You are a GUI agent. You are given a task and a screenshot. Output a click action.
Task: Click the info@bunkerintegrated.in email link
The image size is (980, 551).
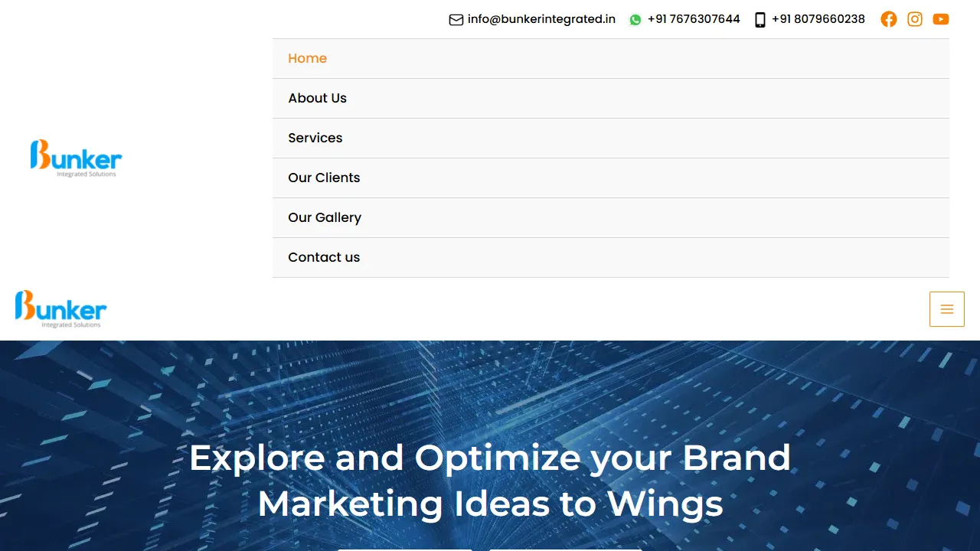(x=541, y=19)
